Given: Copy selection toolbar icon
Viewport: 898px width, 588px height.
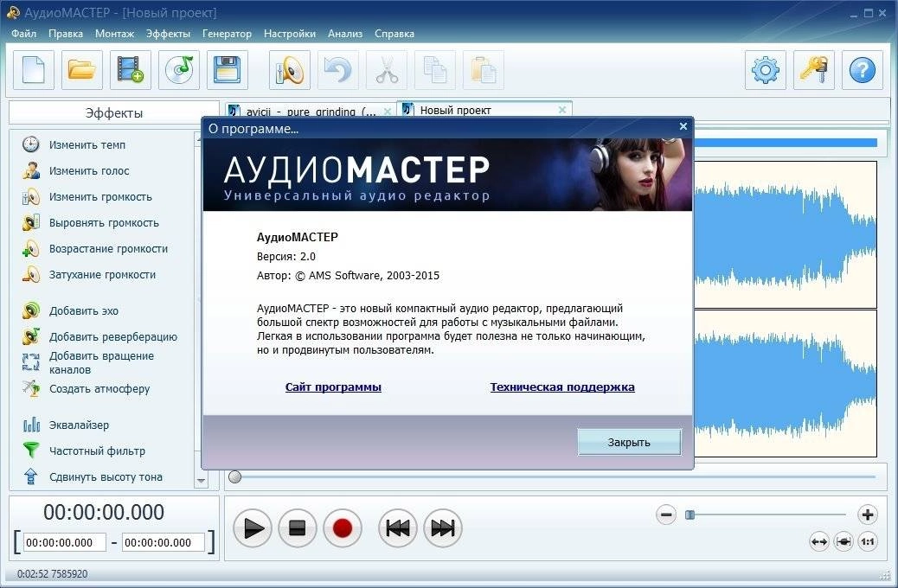Looking at the screenshot, I should pos(435,70).
